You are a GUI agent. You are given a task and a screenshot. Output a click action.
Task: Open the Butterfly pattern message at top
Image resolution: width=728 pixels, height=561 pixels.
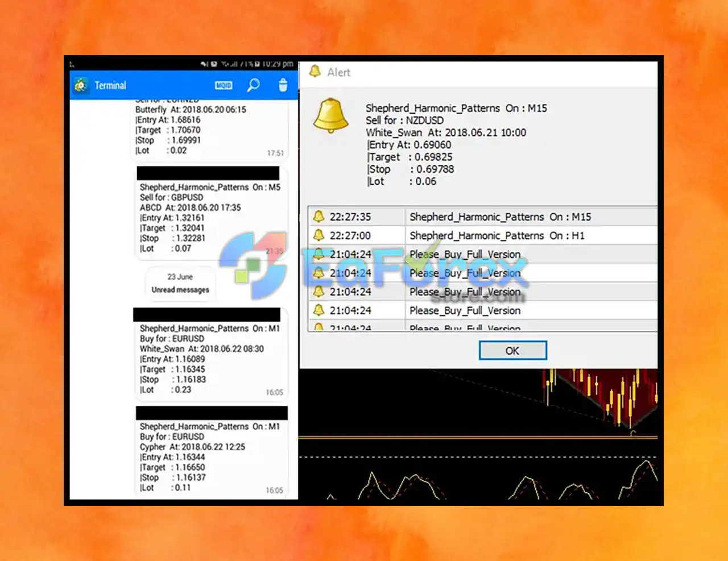point(209,130)
